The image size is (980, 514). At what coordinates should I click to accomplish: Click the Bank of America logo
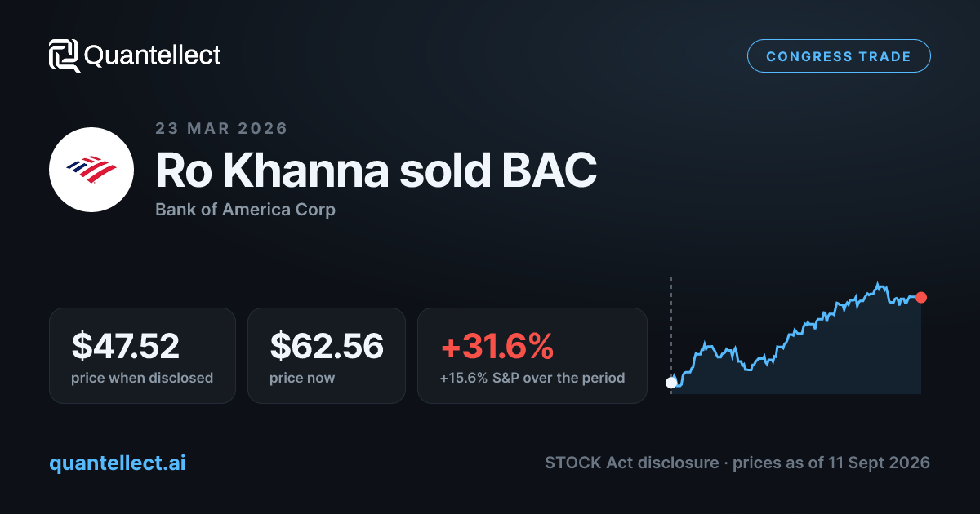tap(91, 170)
